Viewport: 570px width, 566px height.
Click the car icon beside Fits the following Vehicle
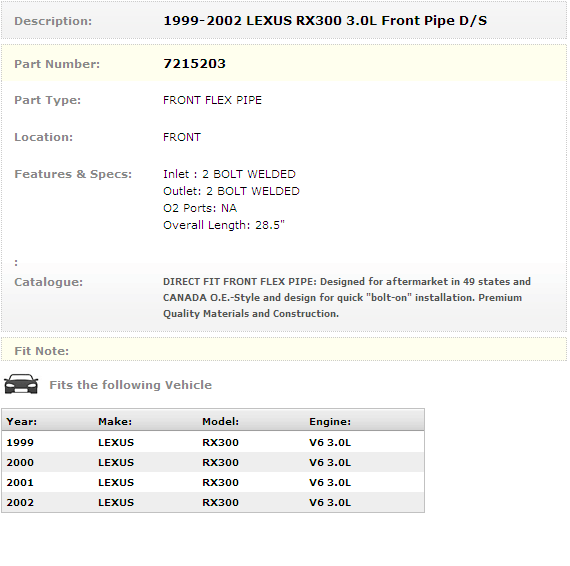21,384
